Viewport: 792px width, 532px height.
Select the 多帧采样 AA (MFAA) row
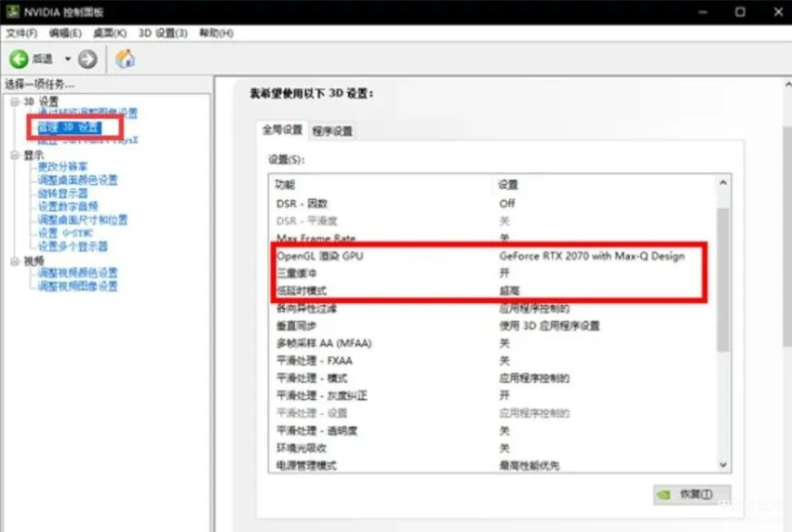point(492,343)
